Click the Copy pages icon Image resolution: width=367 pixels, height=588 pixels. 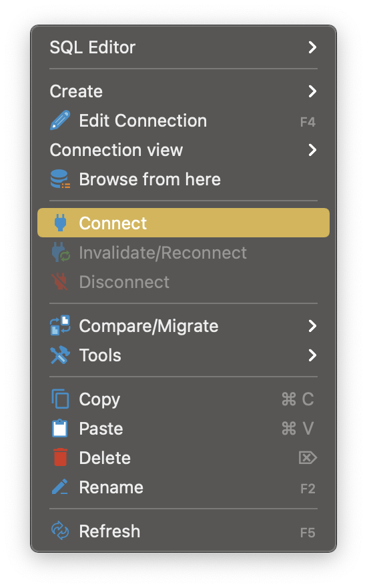pyautogui.click(x=60, y=399)
